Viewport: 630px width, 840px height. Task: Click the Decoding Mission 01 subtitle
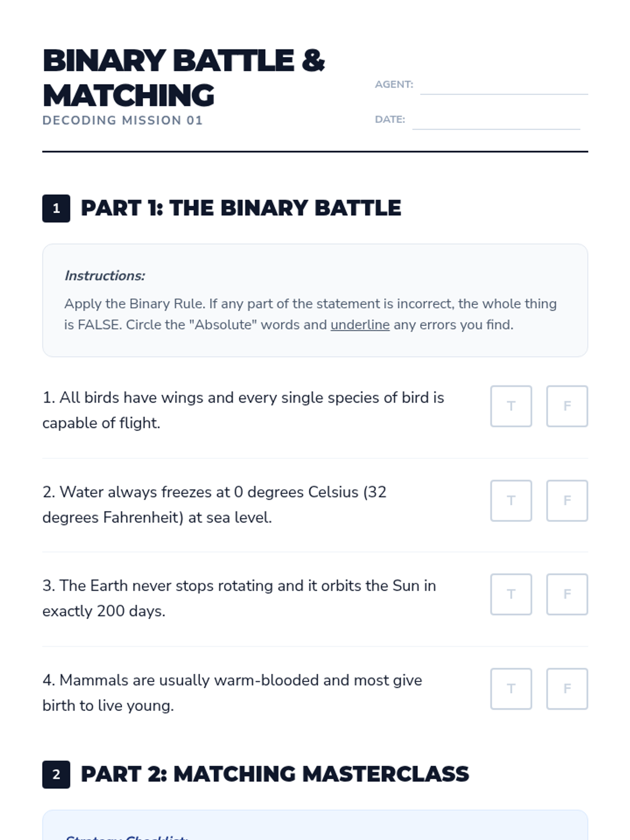click(x=122, y=120)
